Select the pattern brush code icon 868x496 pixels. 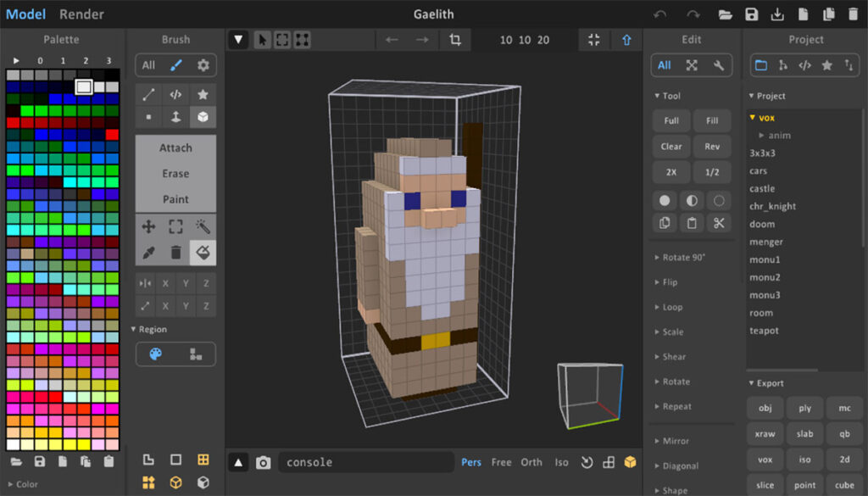pos(175,95)
